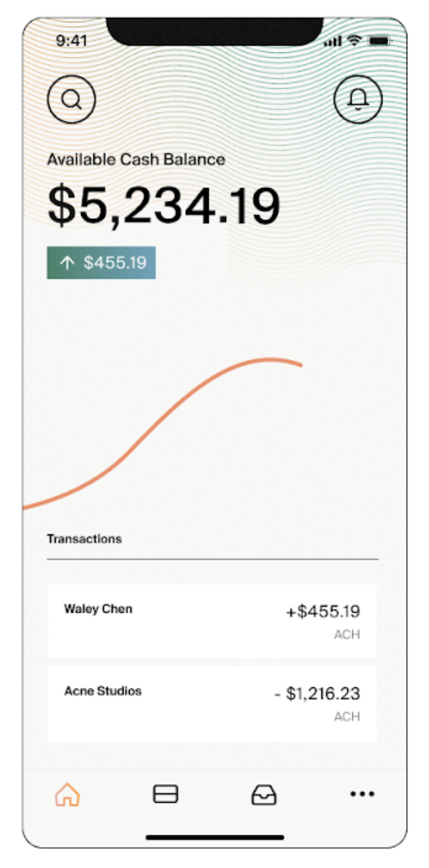Tap the Transactions section header
This screenshot has width=429, height=868.
85,539
